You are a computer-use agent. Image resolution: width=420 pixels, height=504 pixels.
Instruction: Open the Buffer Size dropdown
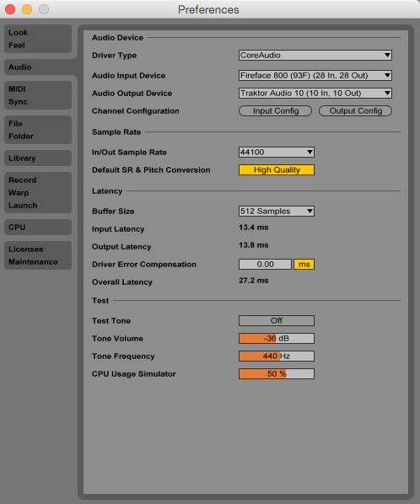(277, 212)
